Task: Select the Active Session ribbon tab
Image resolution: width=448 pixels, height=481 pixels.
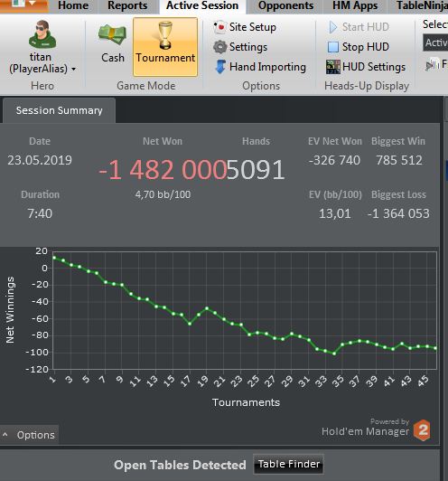Action: pos(202,5)
